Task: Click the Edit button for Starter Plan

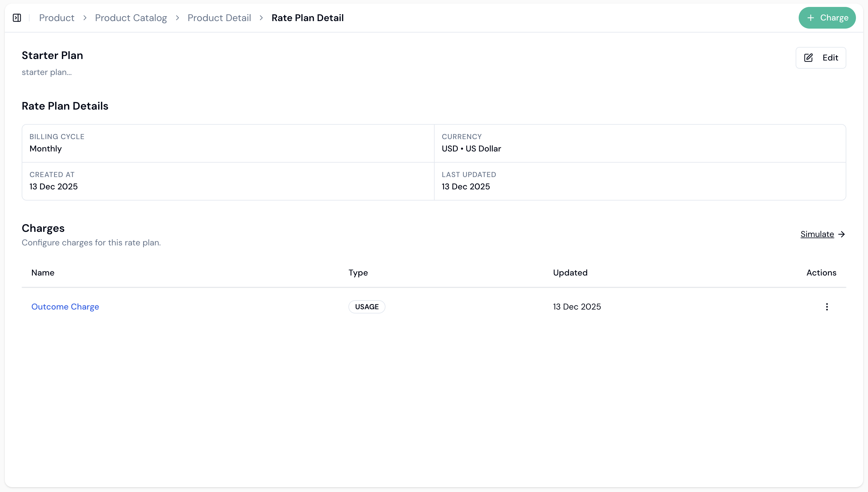Action: tap(821, 58)
